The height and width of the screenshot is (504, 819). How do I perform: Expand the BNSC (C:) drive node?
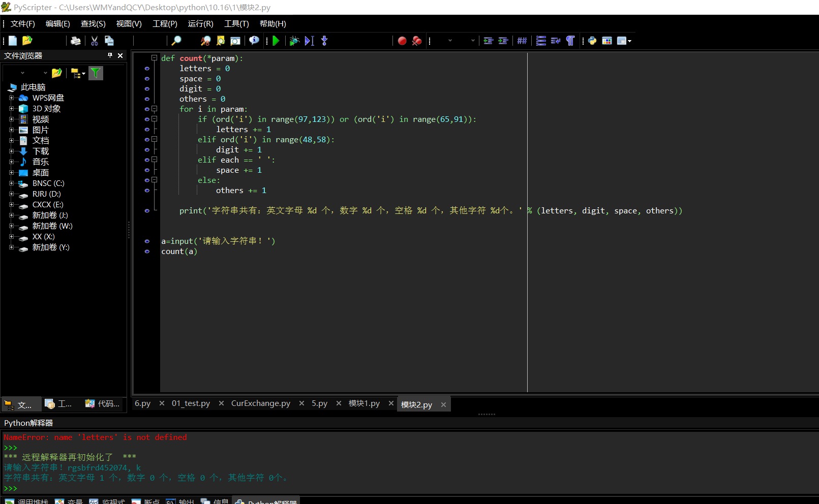[12, 183]
